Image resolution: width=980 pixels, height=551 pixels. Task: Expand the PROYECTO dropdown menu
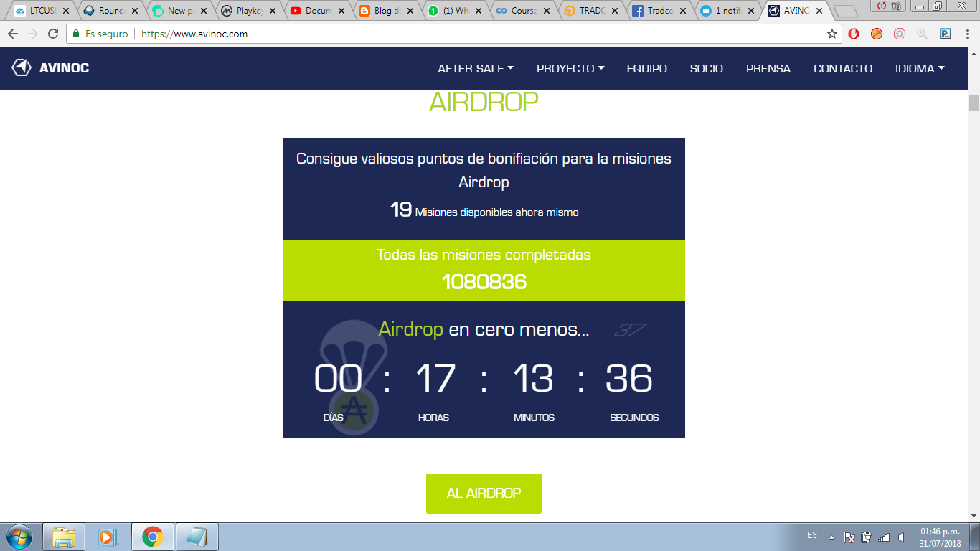(x=570, y=69)
